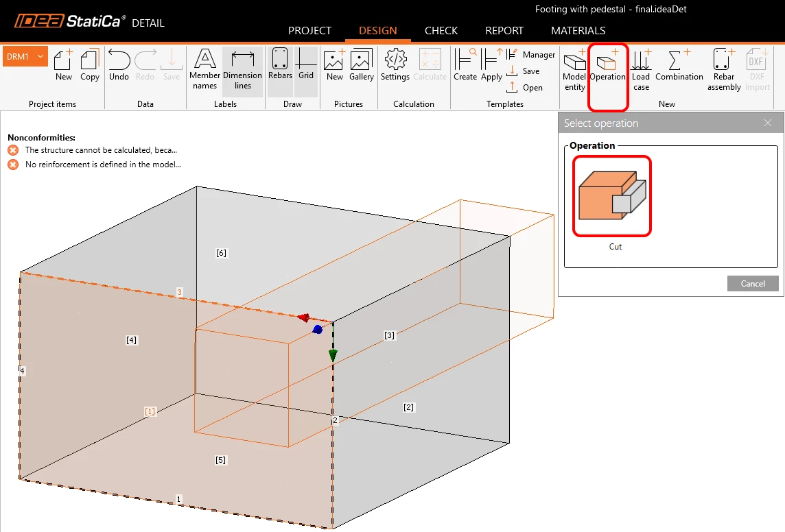Screen dimensions: 785x532
Task: Toggle Member names labels
Action: (204, 69)
